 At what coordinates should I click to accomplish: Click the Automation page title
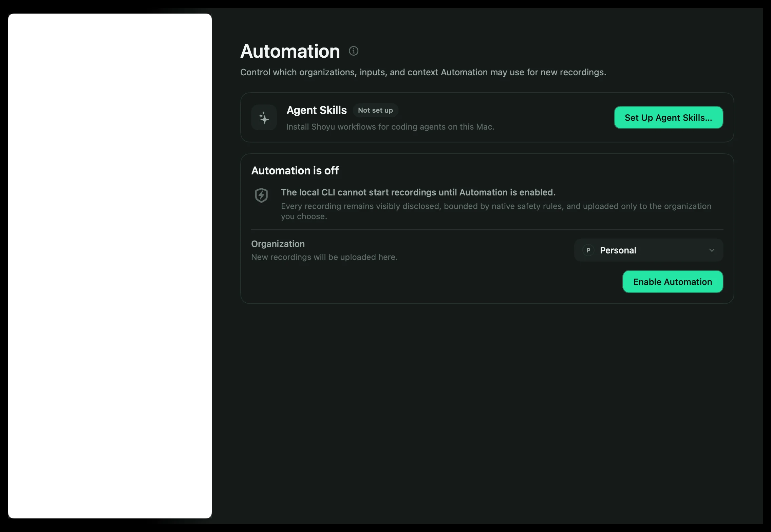point(290,51)
